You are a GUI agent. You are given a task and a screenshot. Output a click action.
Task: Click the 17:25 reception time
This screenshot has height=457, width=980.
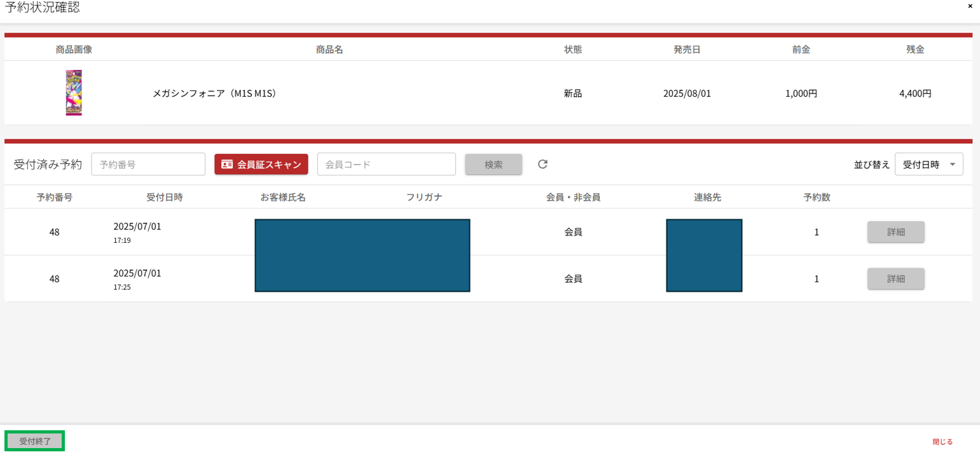pyautogui.click(x=121, y=287)
